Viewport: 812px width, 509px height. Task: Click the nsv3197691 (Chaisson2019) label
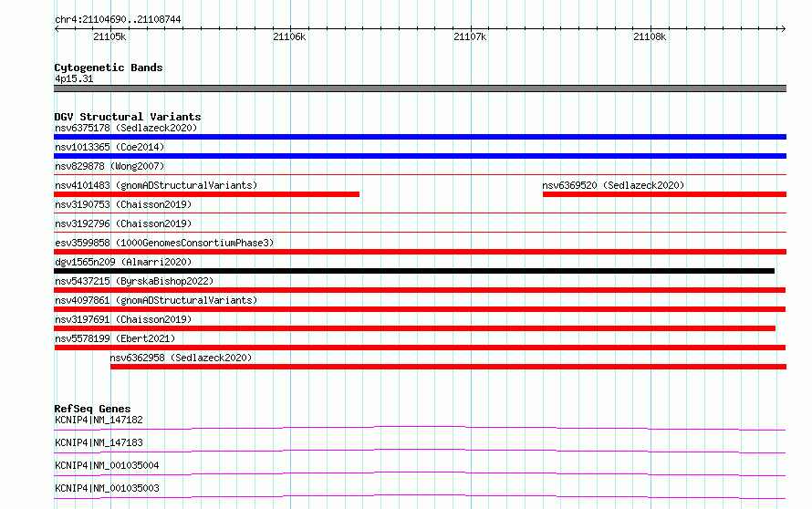pyautogui.click(x=123, y=319)
